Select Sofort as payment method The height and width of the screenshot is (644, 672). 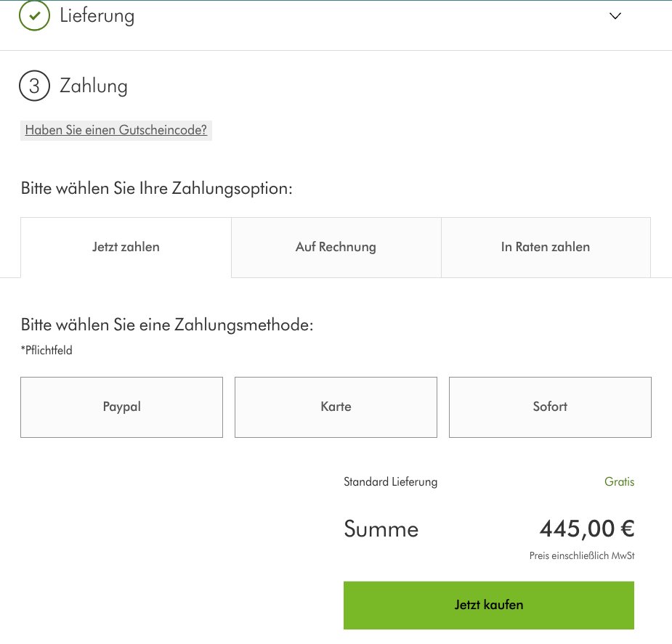coord(550,407)
